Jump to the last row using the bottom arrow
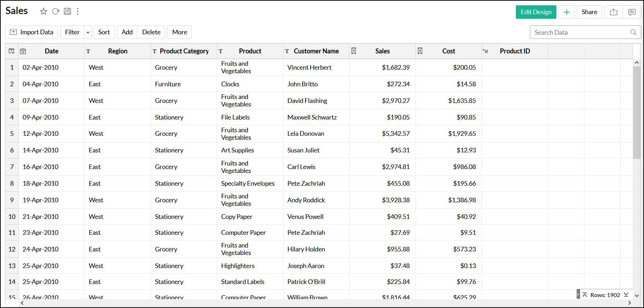The image size is (644, 308). [x=626, y=295]
